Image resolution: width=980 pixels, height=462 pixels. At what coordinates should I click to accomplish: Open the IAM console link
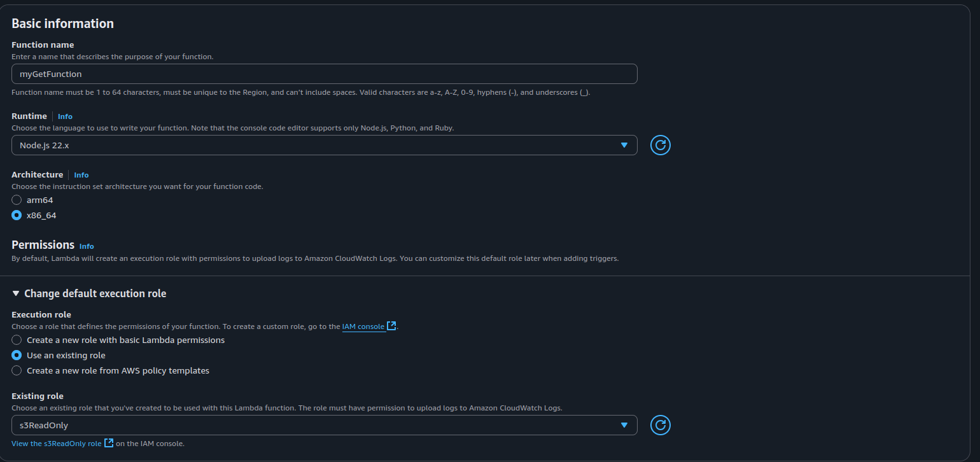click(363, 326)
